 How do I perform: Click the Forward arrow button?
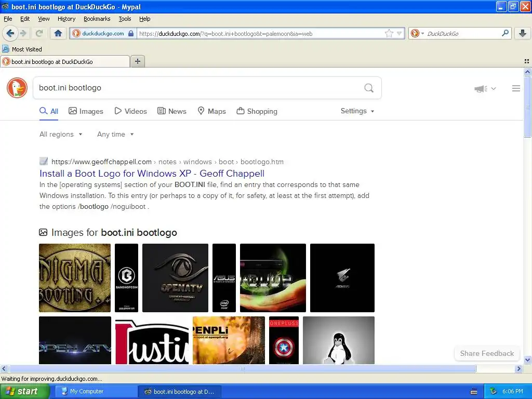tap(23, 33)
